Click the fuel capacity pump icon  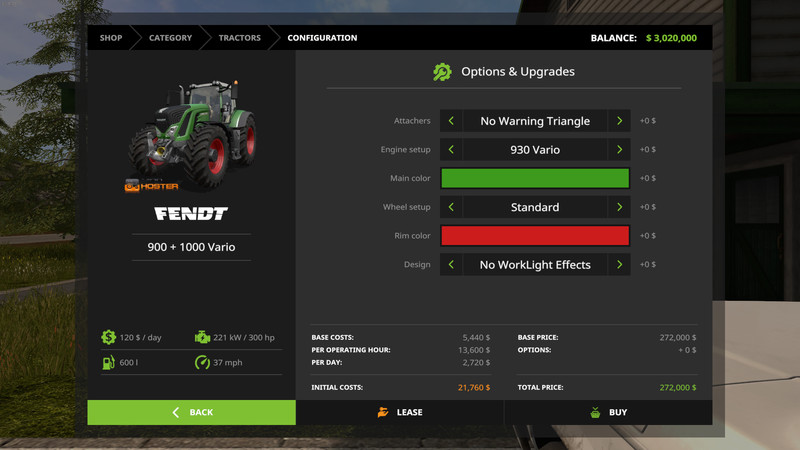(108, 362)
